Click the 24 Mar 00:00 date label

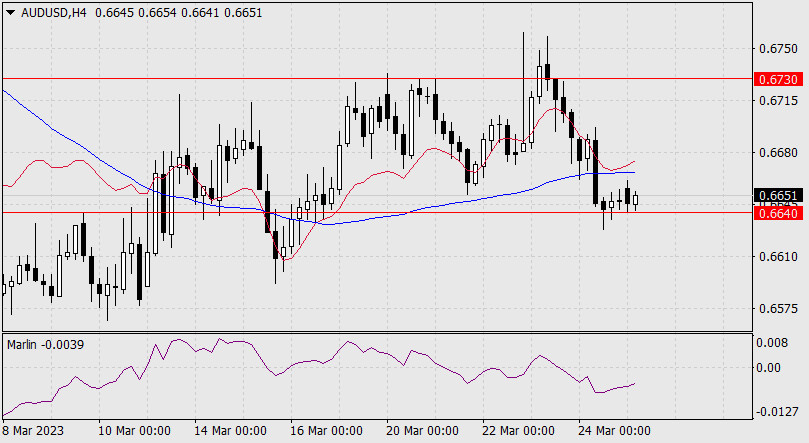point(615,431)
